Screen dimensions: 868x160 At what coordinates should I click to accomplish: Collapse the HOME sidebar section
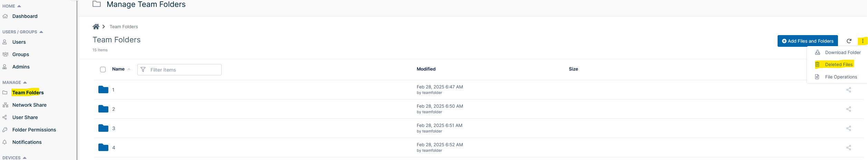click(19, 6)
